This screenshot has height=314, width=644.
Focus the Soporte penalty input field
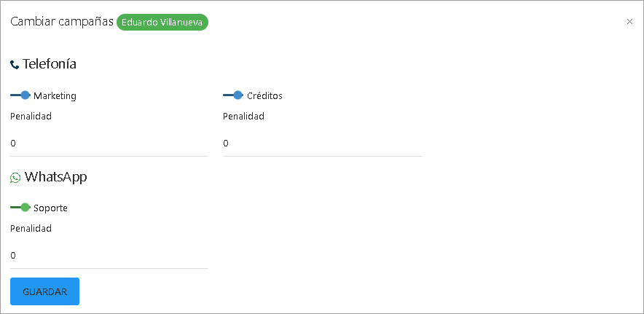(109, 256)
